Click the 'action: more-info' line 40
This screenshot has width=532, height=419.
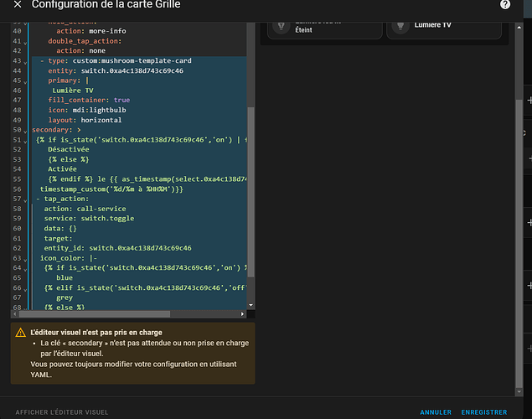point(91,31)
